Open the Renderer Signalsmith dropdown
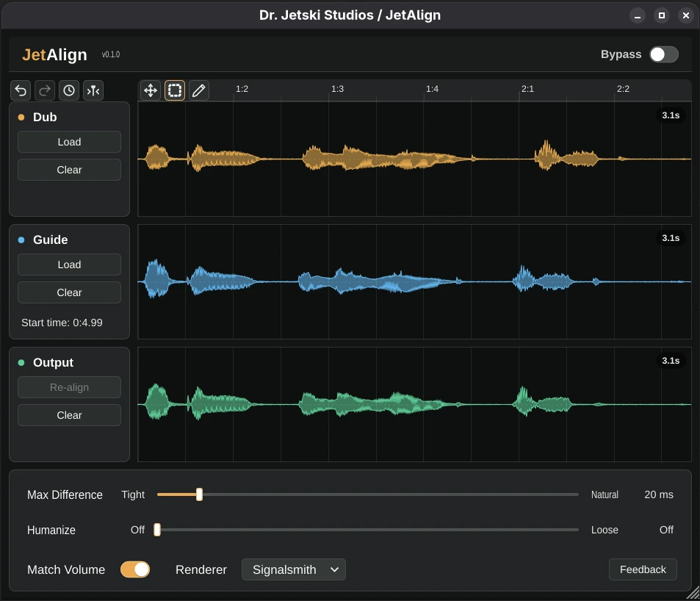 pos(293,569)
